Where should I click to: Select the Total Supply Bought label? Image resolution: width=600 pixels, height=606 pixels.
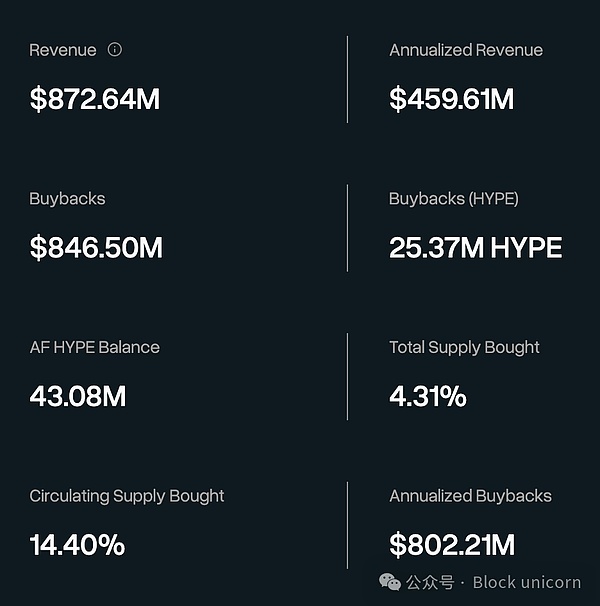point(464,347)
